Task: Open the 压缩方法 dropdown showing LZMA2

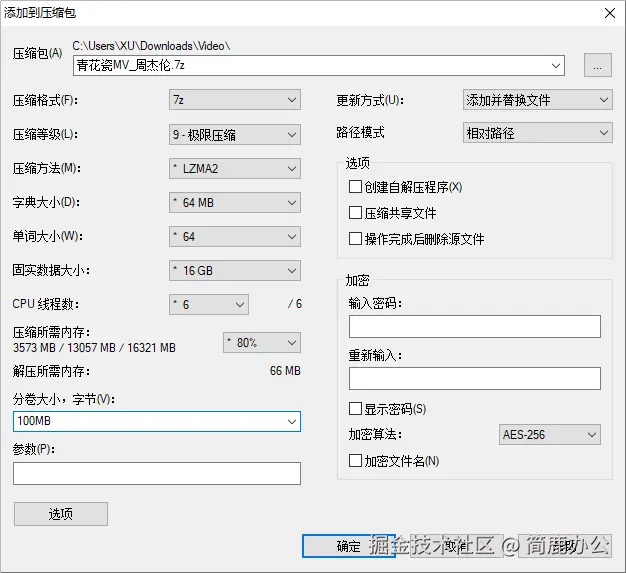Action: 235,169
